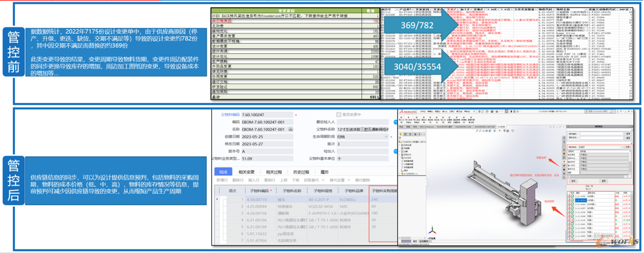Click the lookup icon beside the 名称 field
The image size is (644, 253).
[291, 129]
